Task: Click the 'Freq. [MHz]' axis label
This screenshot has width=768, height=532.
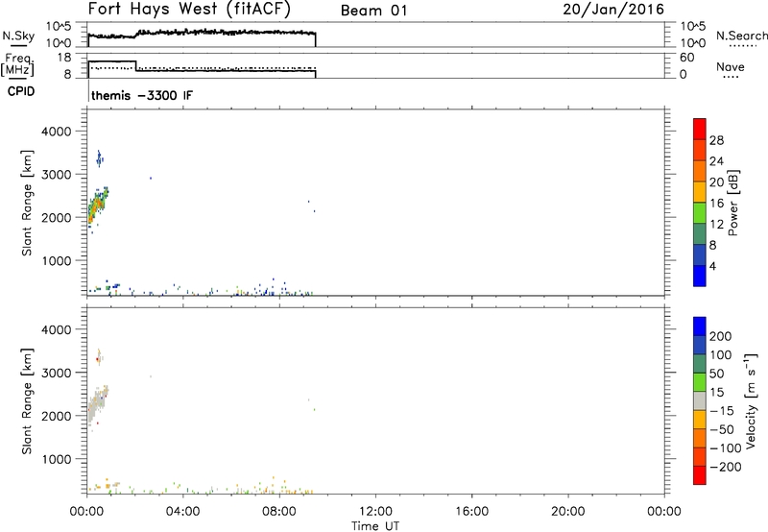Action: (x=17, y=64)
